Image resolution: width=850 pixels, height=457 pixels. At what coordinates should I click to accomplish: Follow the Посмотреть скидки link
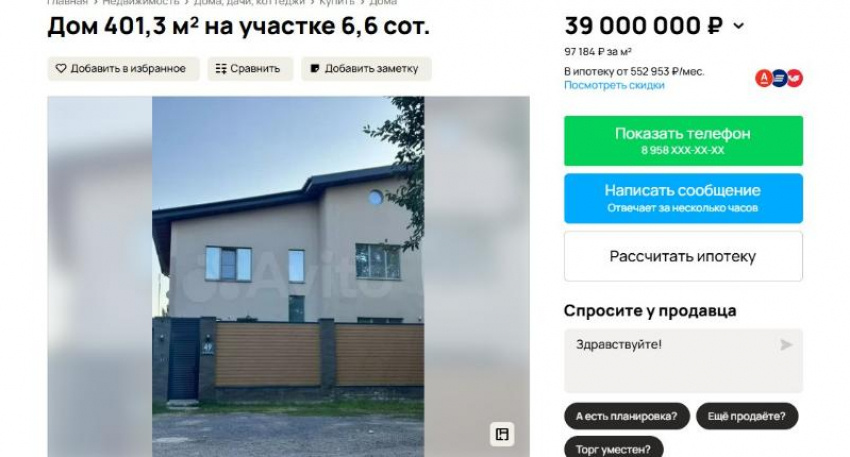pos(614,85)
